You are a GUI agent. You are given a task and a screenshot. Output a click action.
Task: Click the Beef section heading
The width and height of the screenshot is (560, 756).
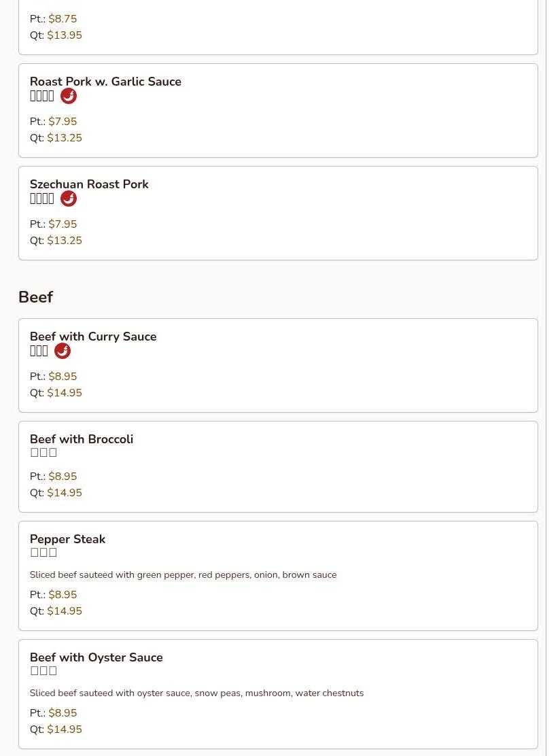35,297
